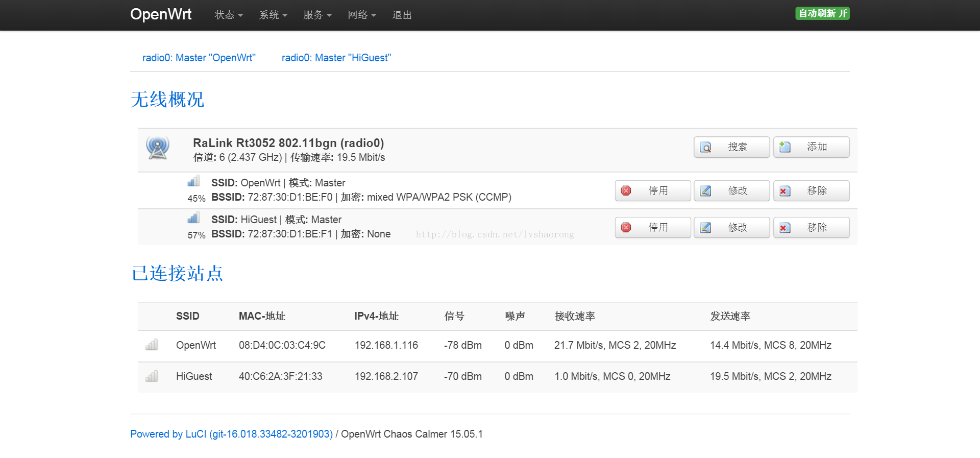Click 1.0 Mbit/s, MCS 0 receive rate
980x458 pixels.
[612, 376]
